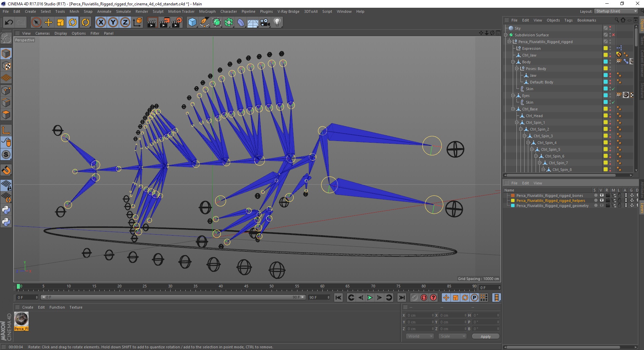Add a Camera object icon
Screen dimensions: 644x350
[x=265, y=23]
